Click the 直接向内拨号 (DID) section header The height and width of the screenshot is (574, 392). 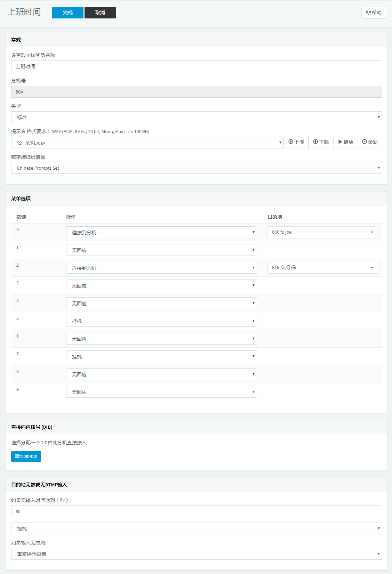pos(32,427)
